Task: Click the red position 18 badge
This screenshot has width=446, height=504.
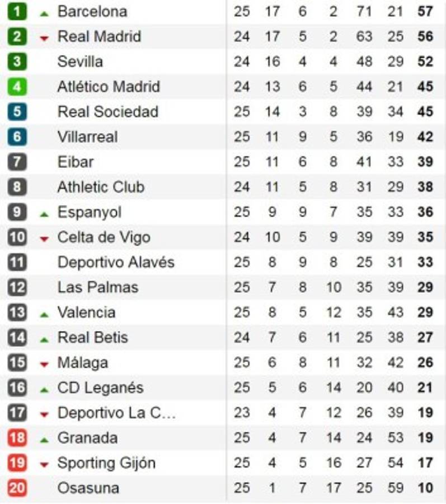Action: tap(17, 438)
